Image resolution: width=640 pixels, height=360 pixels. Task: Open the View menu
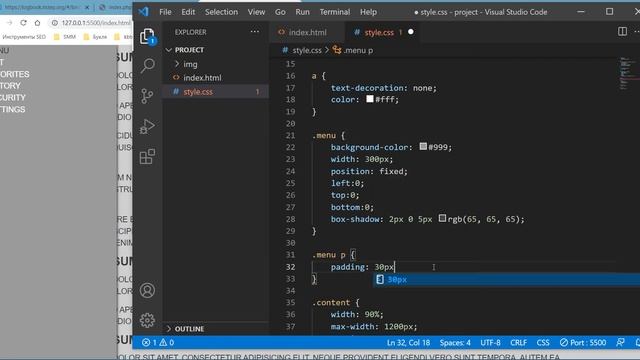tap(256, 12)
